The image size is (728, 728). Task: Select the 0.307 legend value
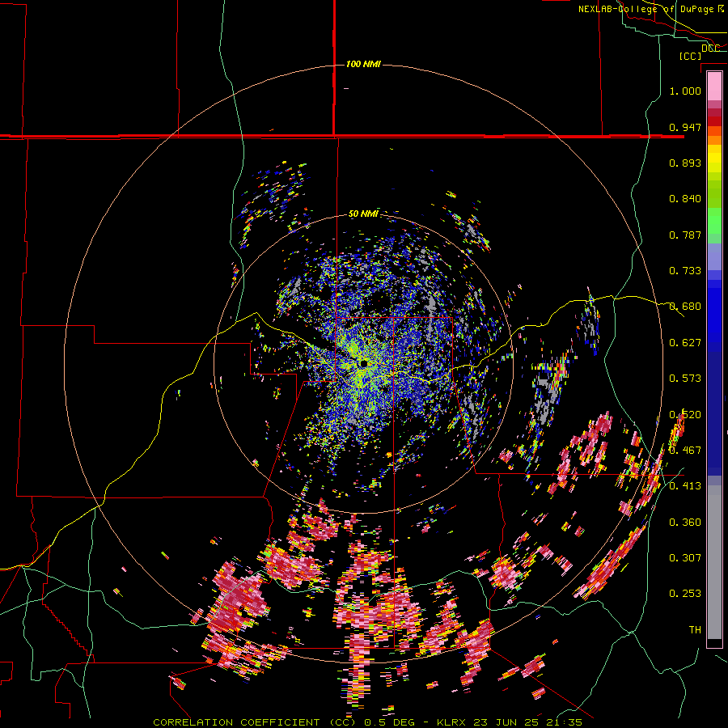tap(685, 558)
